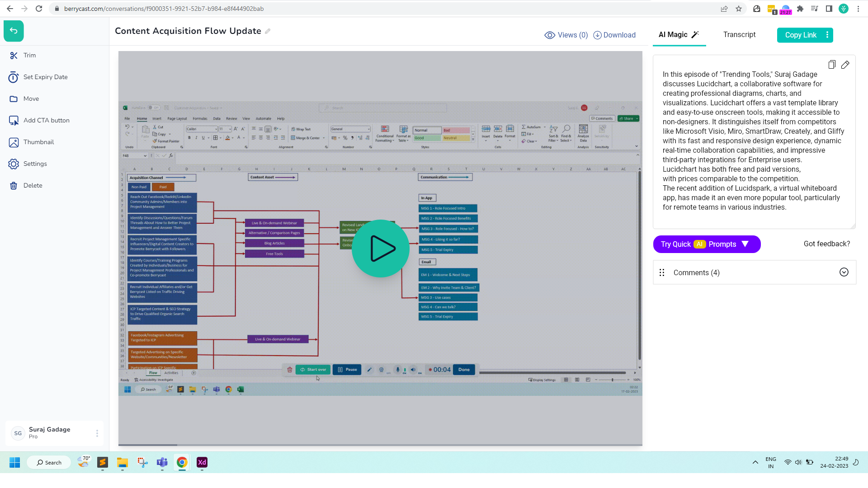Screen dimensions: 868x488
Task: Copy the AI summary text
Action: [x=831, y=65]
